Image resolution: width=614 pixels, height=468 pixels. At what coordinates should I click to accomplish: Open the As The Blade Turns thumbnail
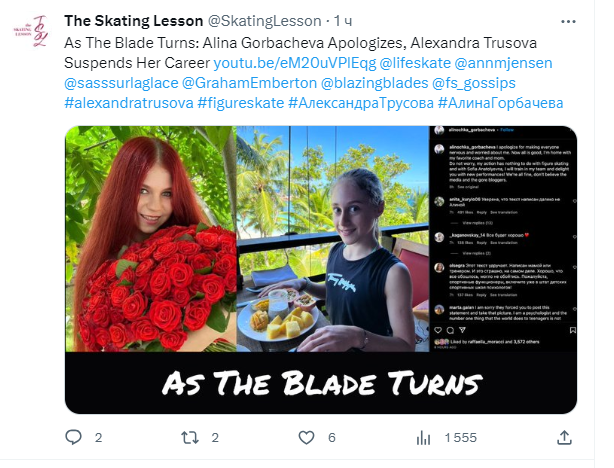tap(321, 270)
